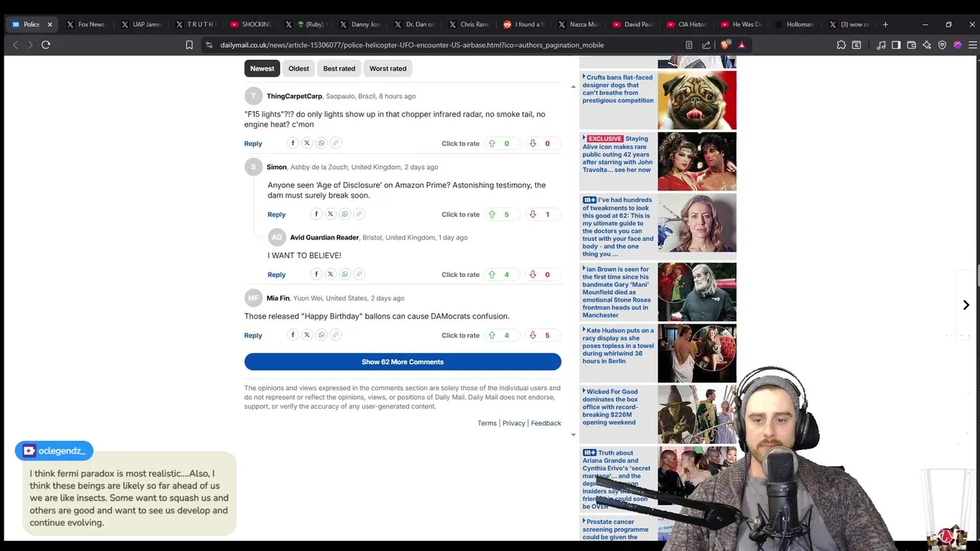980x551 pixels.
Task: Sort comments by Worst rated
Action: [388, 69]
